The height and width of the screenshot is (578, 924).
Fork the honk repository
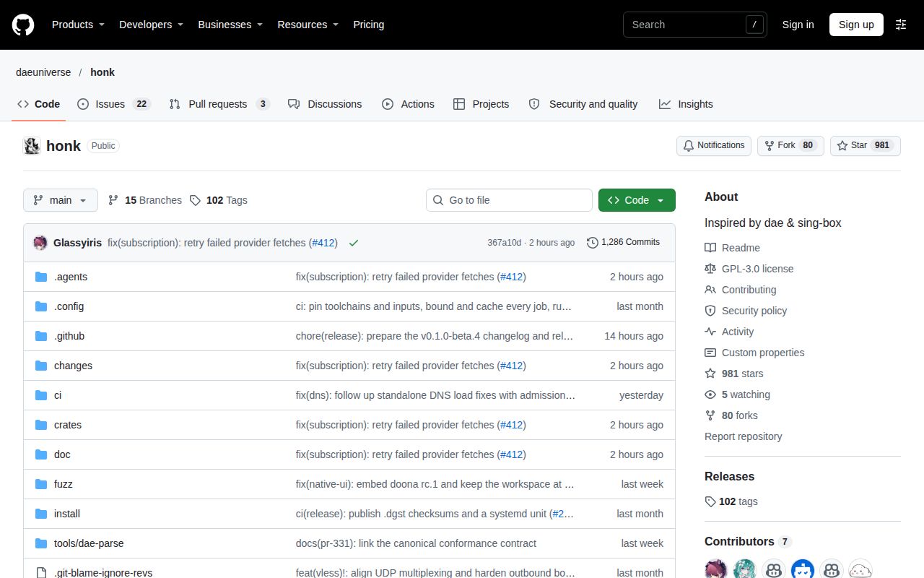[x=790, y=146]
